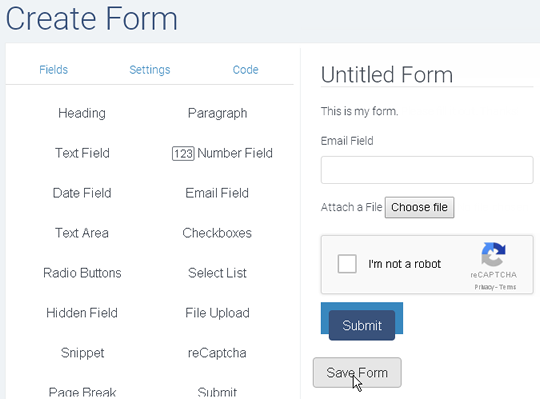540x399 pixels.
Task: Add a Paragraph element
Action: pos(217,113)
